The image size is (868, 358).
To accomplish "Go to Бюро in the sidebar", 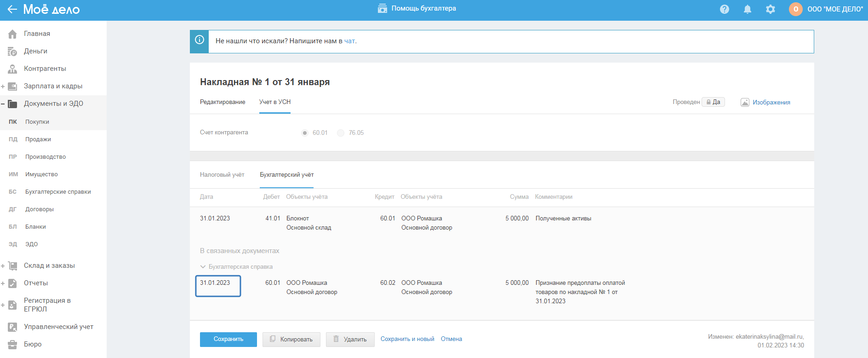I will (33, 344).
